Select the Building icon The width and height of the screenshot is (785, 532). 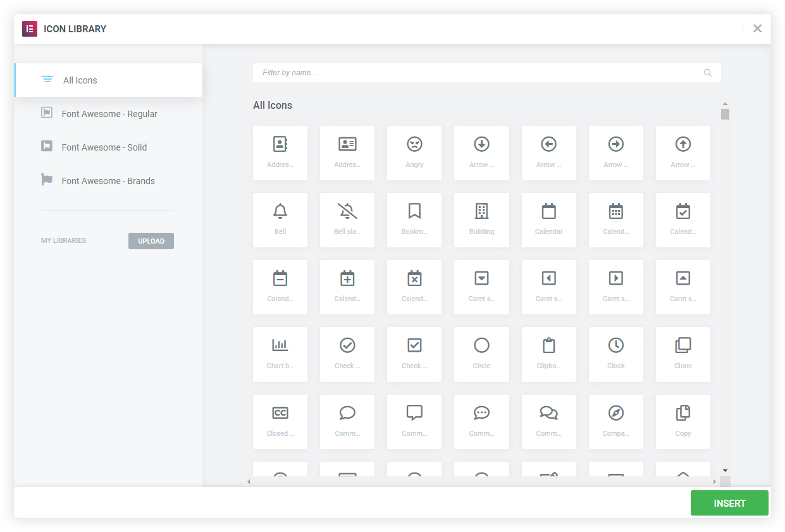(x=481, y=220)
